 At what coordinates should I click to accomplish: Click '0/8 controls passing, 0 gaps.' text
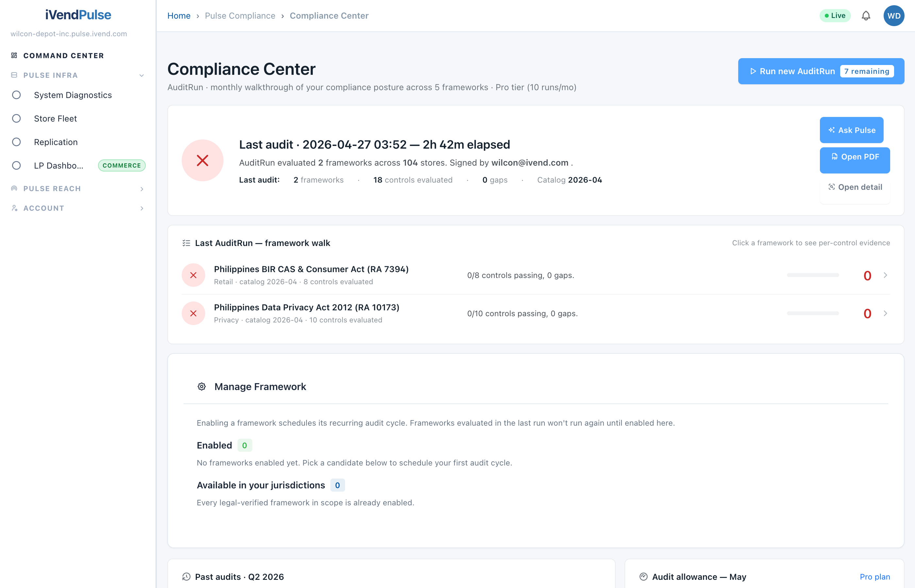click(x=521, y=275)
